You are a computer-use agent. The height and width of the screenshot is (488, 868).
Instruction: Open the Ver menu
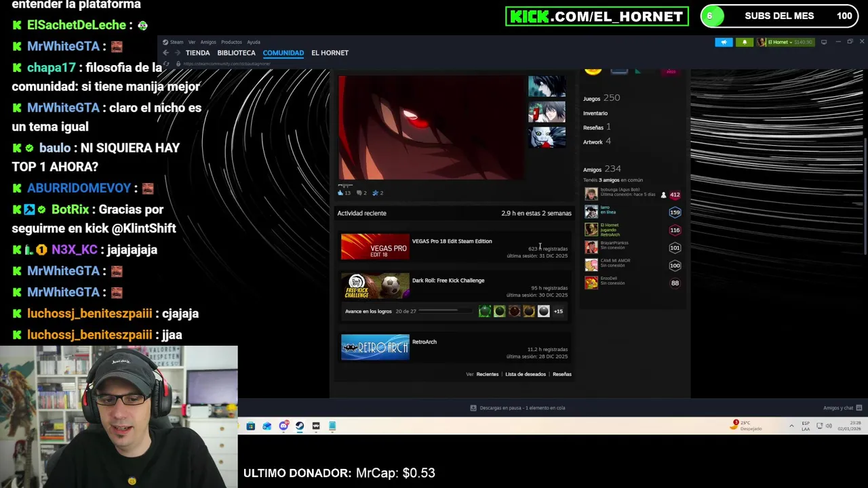[x=192, y=42]
